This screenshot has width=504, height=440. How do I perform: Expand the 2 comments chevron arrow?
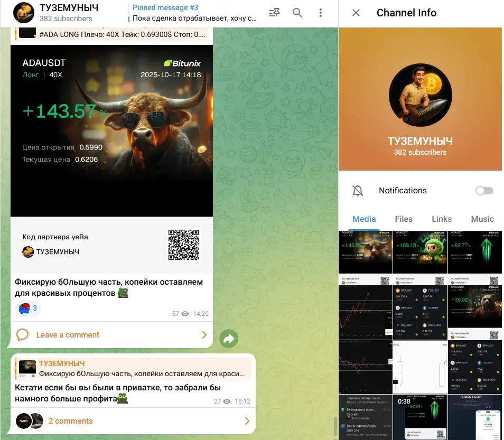247,421
